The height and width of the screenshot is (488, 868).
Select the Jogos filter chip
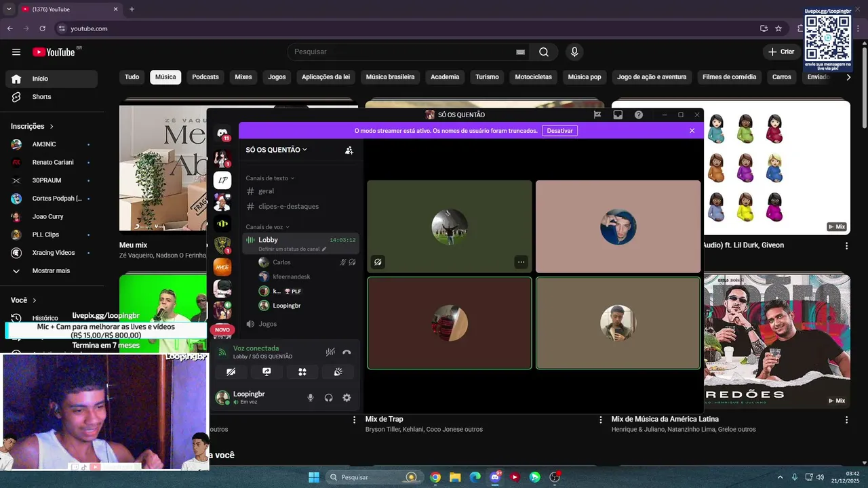(277, 77)
